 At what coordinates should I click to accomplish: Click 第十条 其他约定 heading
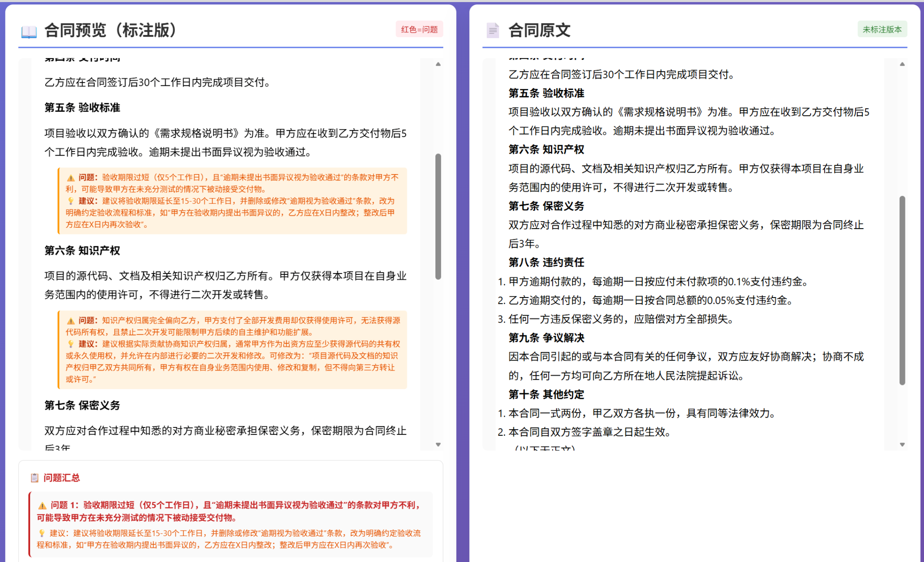point(546,394)
